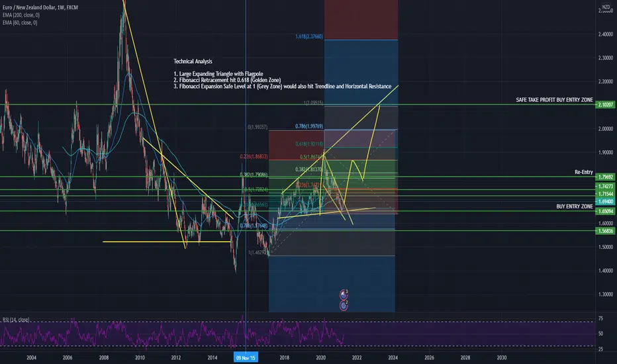The image size is (617, 364).
Task: Click the RSI scale value 25
Action: click(x=600, y=349)
